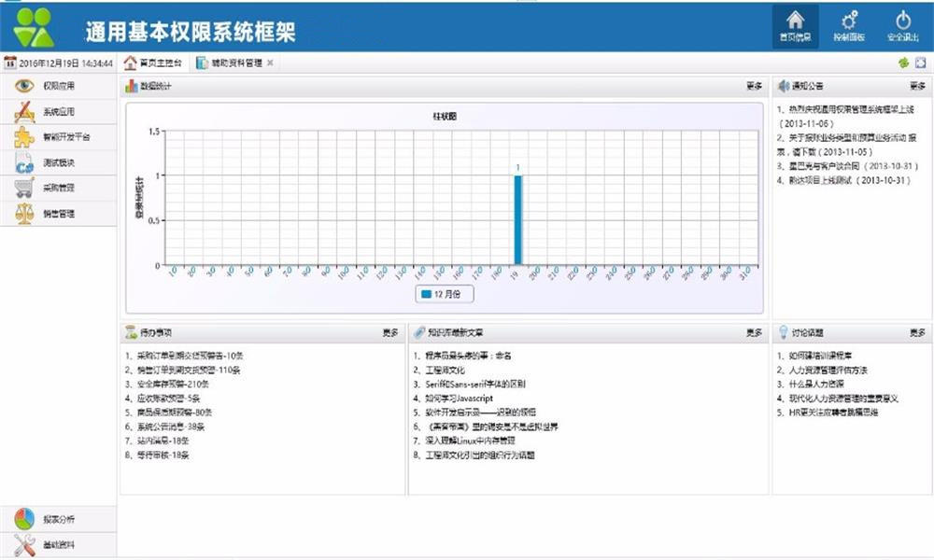Open notice 3 星巴克与客户谈合同
This screenshot has height=560, width=934.
[846, 166]
